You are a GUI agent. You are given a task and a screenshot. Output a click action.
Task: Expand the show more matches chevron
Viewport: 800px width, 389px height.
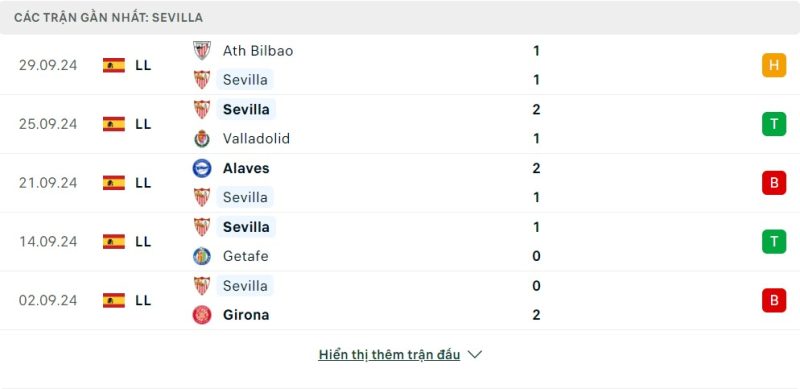point(474,354)
